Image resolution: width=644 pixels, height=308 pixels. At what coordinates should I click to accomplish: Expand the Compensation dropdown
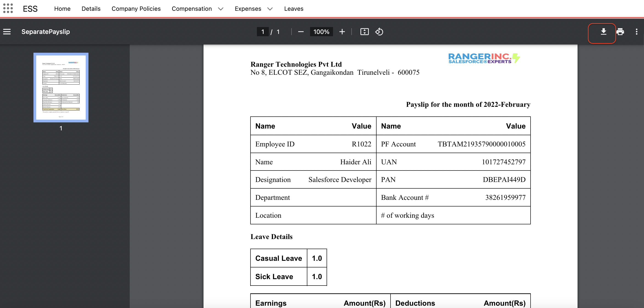click(x=220, y=9)
